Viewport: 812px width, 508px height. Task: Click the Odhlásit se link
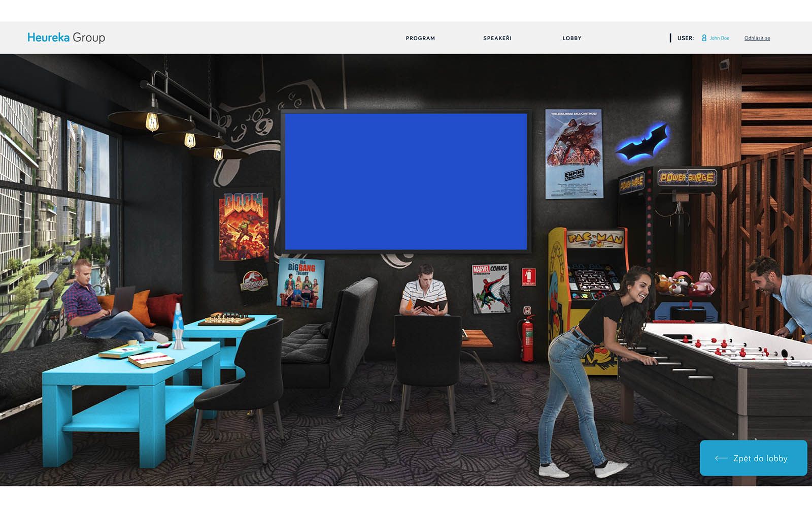[757, 38]
